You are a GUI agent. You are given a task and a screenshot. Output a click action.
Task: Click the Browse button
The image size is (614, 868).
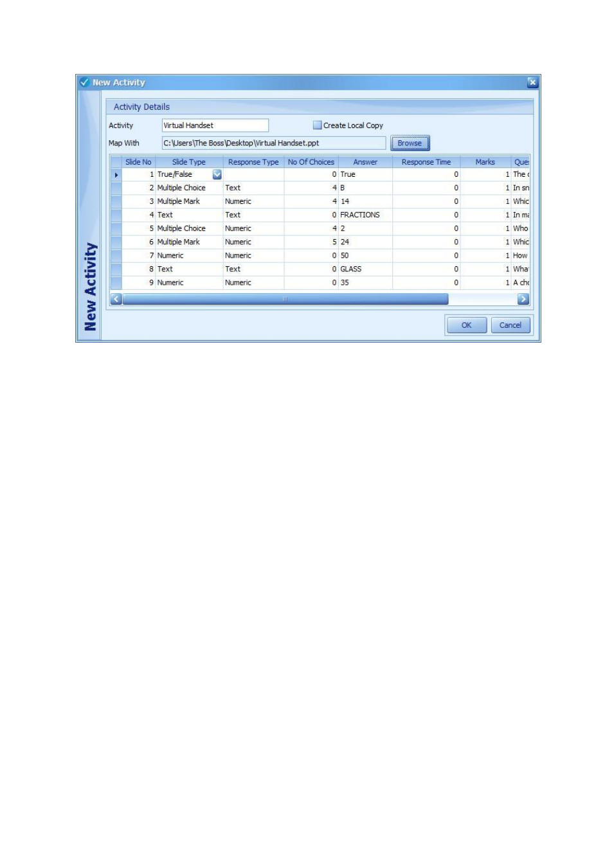point(410,143)
